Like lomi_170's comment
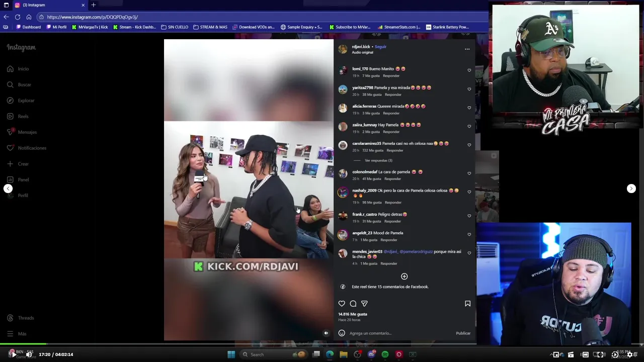 469,70
